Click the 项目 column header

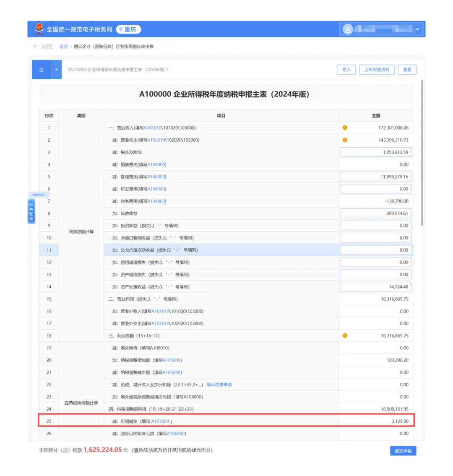click(x=221, y=116)
